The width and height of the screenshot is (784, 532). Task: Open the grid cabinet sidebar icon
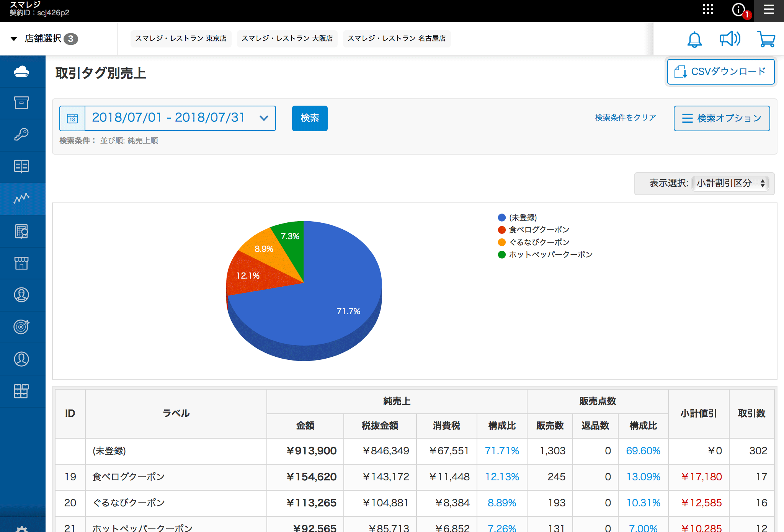coord(21,391)
